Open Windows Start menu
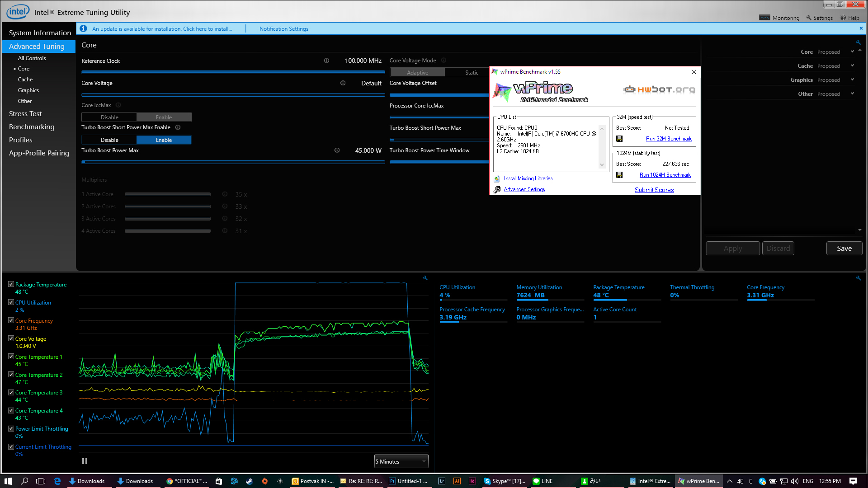 [x=8, y=481]
